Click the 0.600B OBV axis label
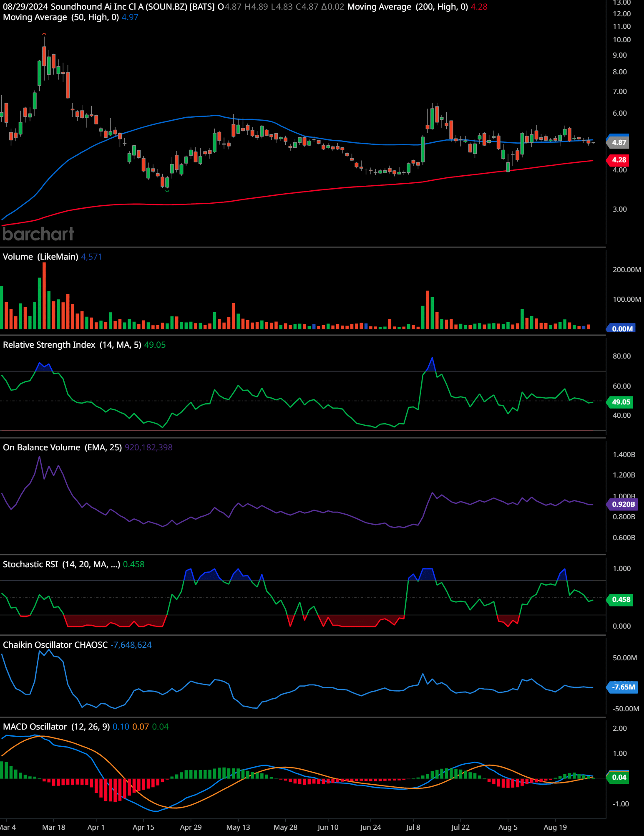The image size is (644, 836). [x=624, y=538]
